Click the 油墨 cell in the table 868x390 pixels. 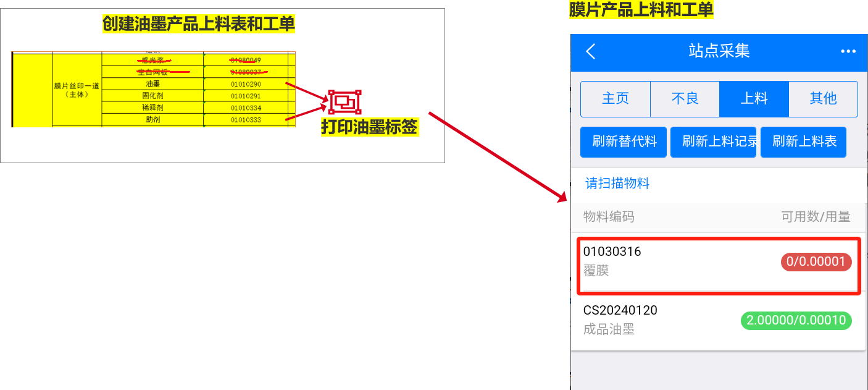(x=152, y=83)
